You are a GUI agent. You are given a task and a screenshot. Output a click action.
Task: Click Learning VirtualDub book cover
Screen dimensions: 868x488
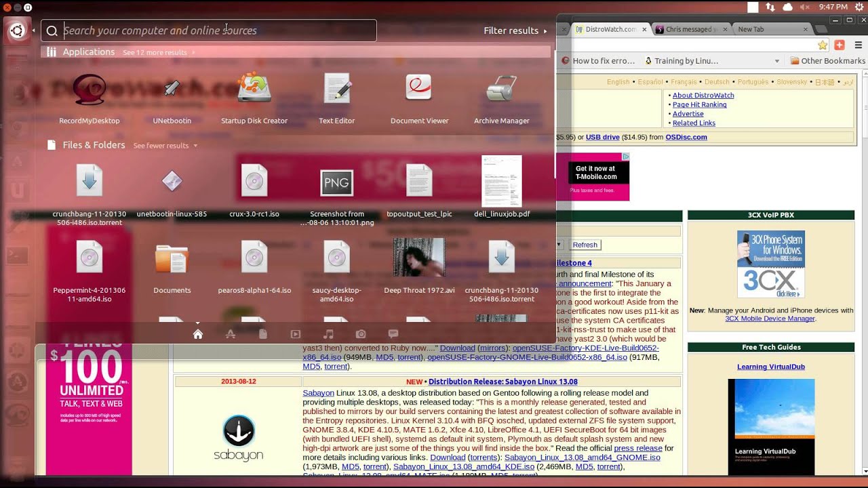[771, 426]
